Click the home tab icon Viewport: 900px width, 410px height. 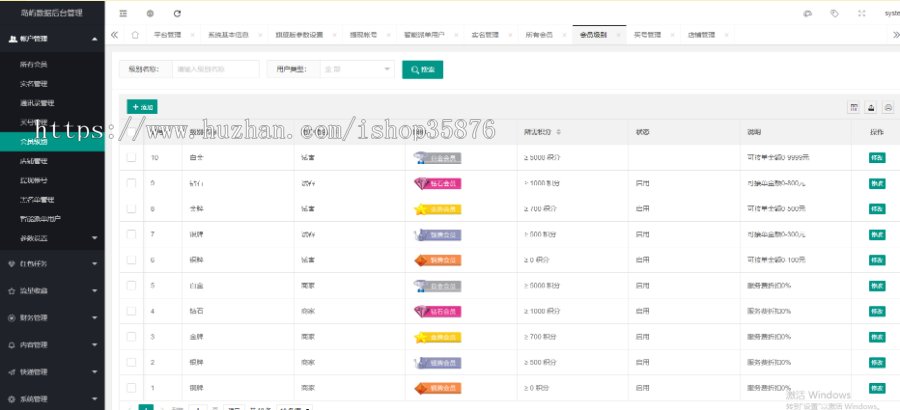134,34
